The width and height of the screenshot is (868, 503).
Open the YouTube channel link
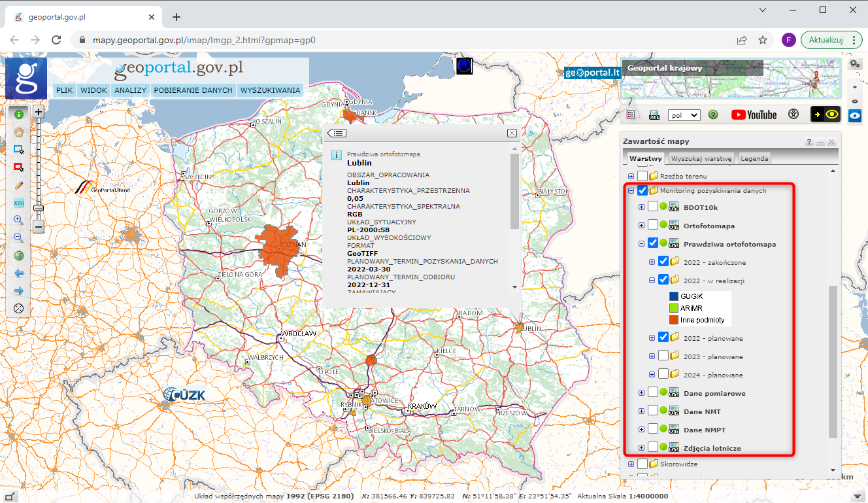tap(754, 114)
